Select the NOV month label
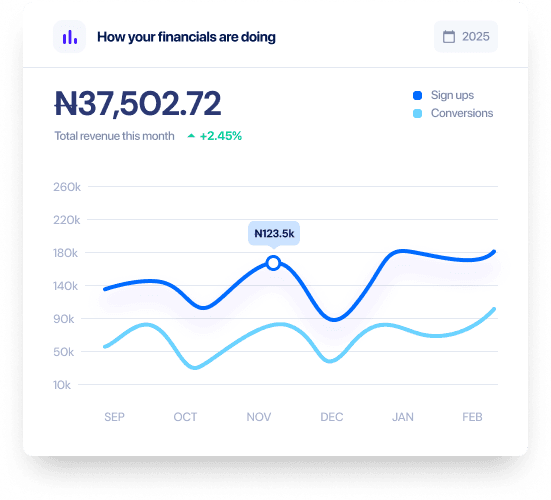Image resolution: width=551 pixels, height=500 pixels. (x=259, y=417)
